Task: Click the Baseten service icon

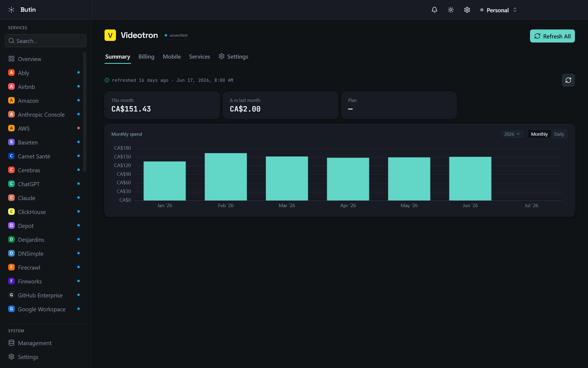Action: coord(11,142)
